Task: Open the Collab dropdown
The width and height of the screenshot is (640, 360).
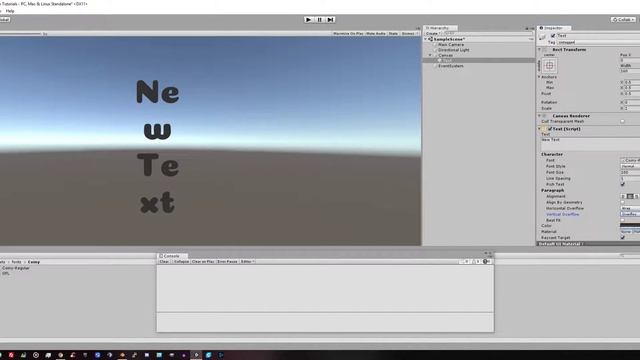Action: [x=623, y=20]
